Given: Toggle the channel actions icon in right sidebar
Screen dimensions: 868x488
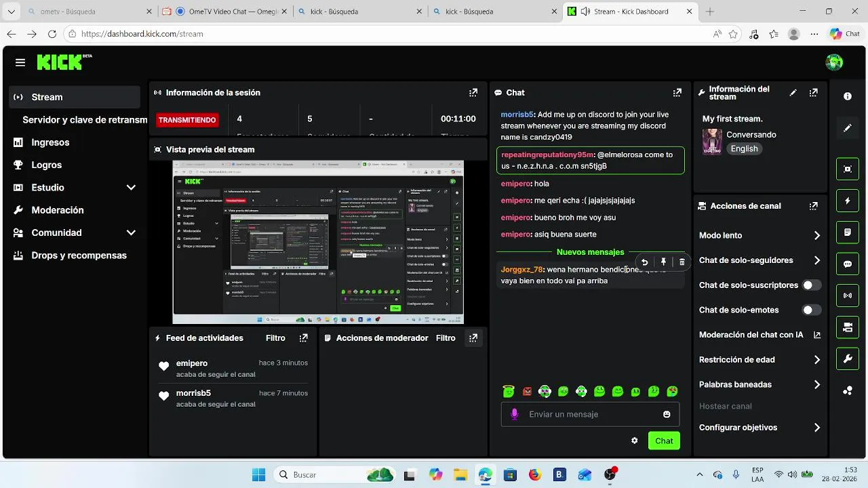Looking at the screenshot, I should [848, 327].
